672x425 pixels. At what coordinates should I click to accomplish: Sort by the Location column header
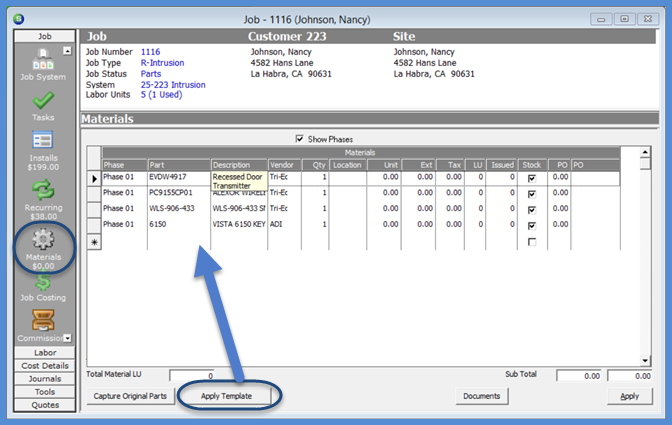coord(348,165)
